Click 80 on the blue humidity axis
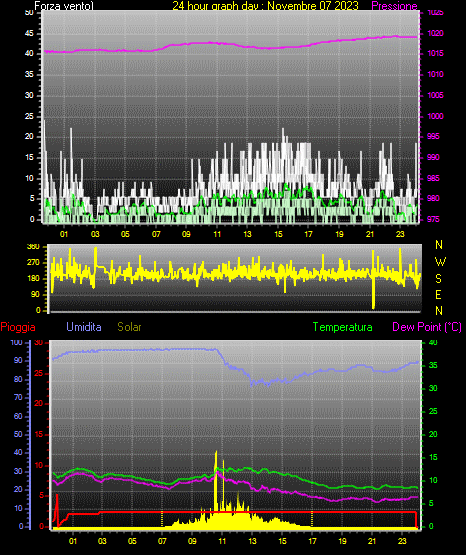 click(18, 379)
